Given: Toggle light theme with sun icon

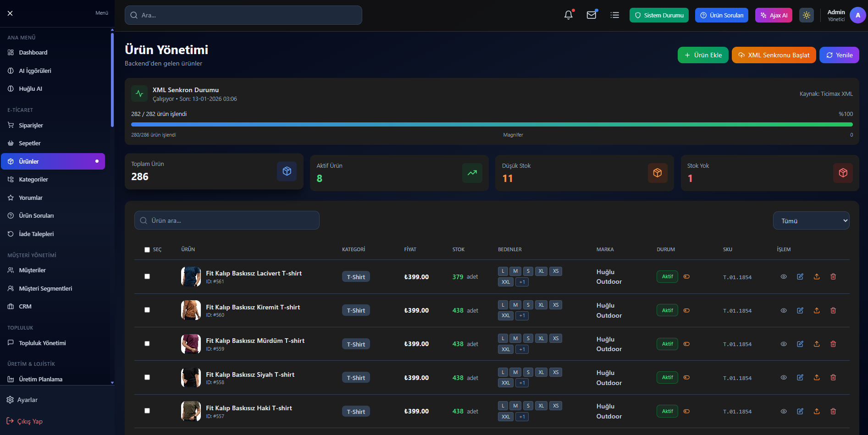Looking at the screenshot, I should point(807,15).
